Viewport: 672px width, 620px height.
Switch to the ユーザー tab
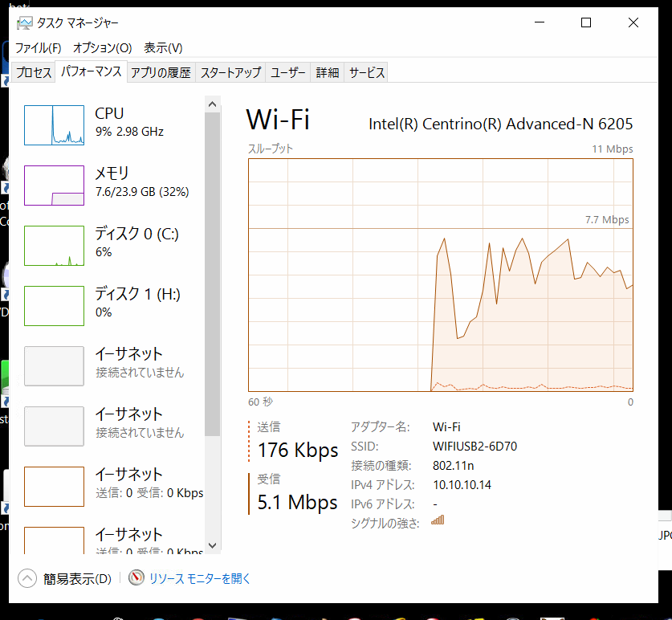288,72
